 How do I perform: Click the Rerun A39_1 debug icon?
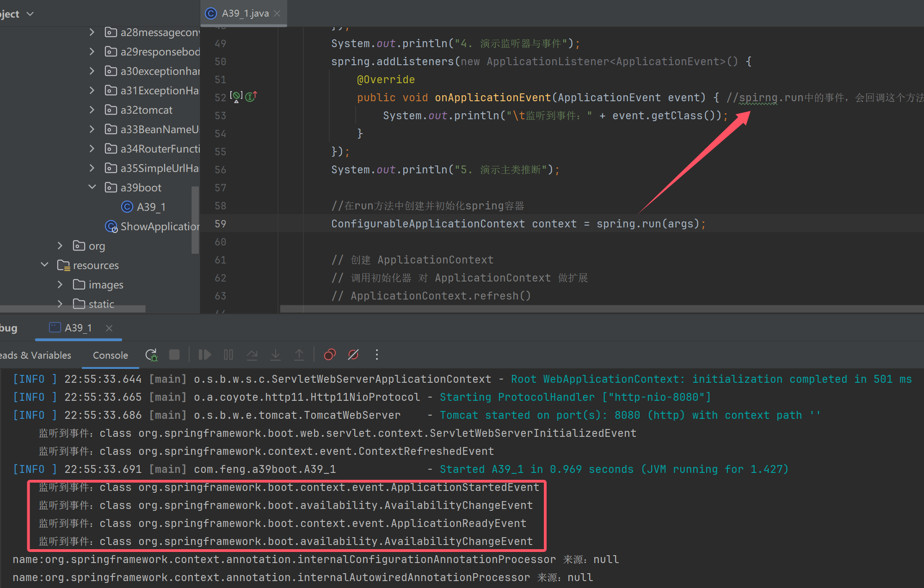click(151, 355)
